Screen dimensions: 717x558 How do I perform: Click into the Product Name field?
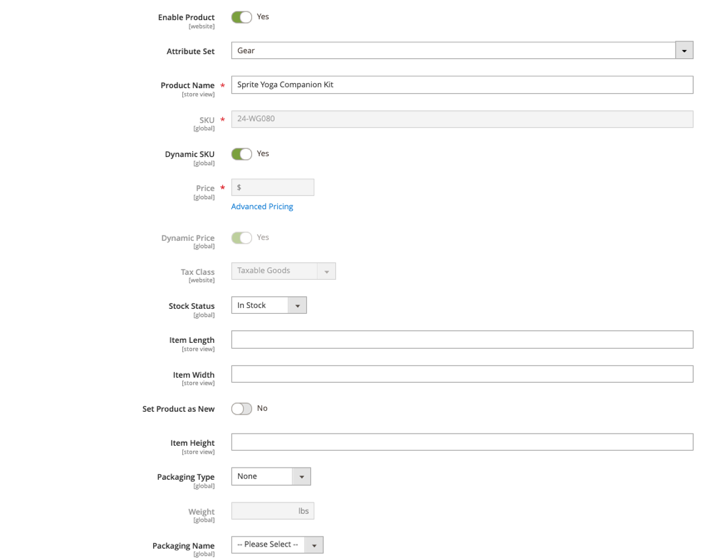coord(462,85)
